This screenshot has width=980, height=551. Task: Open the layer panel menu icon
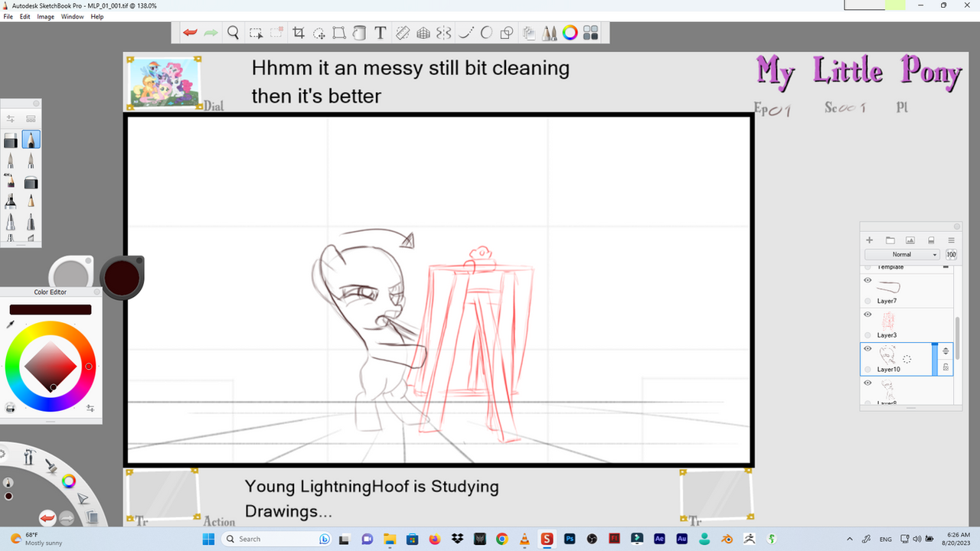pyautogui.click(x=951, y=240)
